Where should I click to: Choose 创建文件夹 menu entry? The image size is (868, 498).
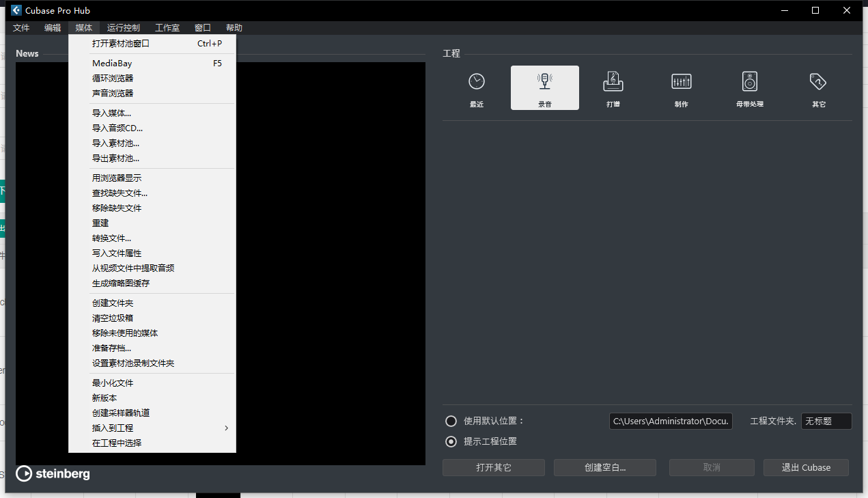[x=152, y=303]
